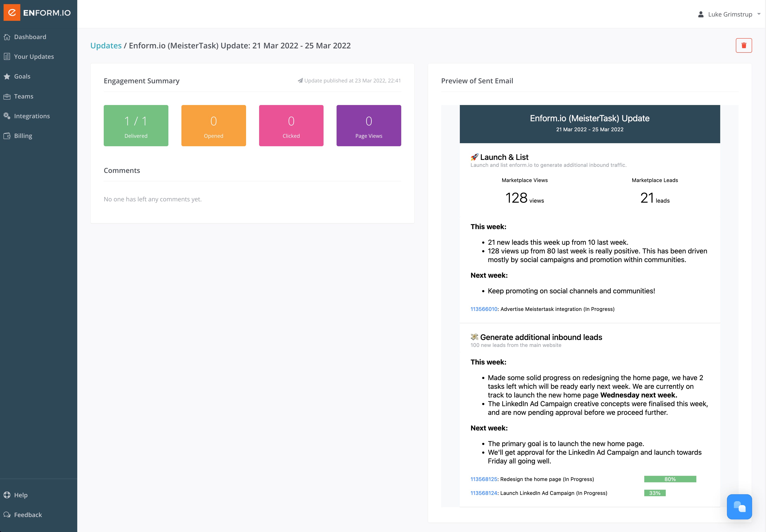Viewport: 766px width, 532px height.
Task: Click the green Delivered stat card
Action: click(x=136, y=126)
